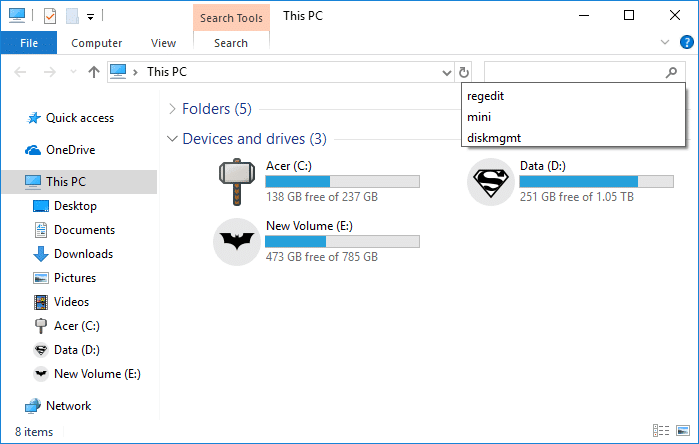Click the Search Tools contextual tab
Viewport: 699px width, 444px height.
[x=231, y=18]
